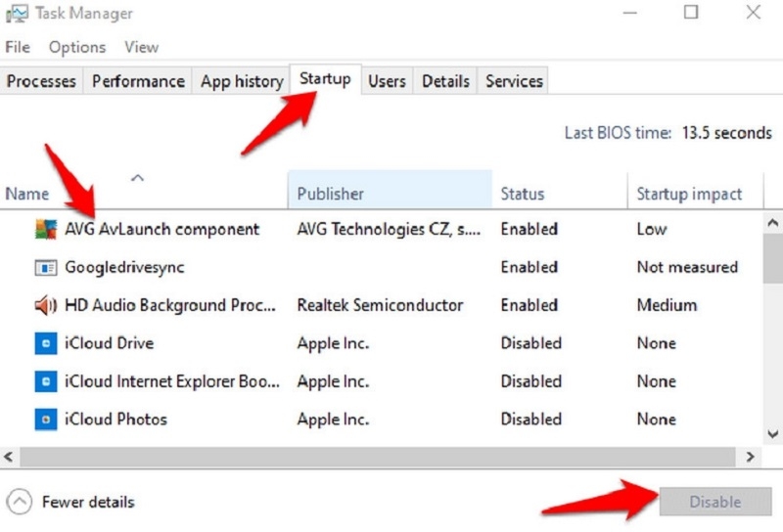Switch to the App history tab
The height and width of the screenshot is (532, 783).
(x=242, y=81)
